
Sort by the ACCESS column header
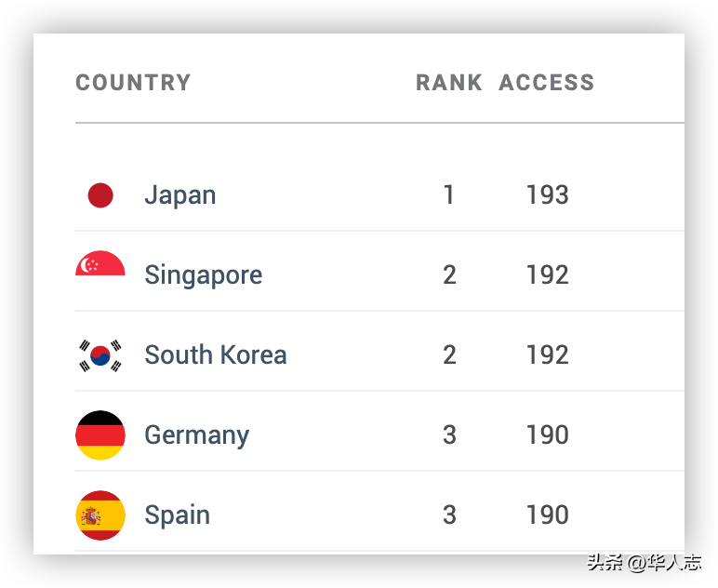[546, 83]
